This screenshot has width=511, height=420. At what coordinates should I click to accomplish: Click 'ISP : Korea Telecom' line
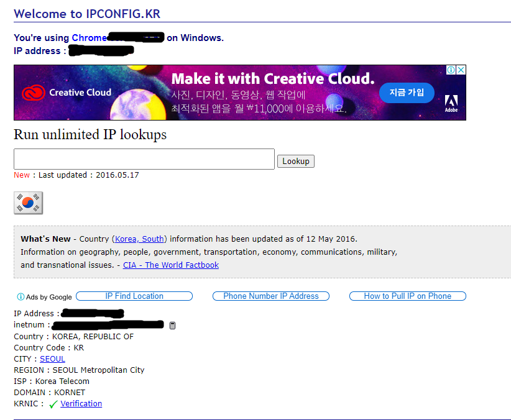(52, 381)
